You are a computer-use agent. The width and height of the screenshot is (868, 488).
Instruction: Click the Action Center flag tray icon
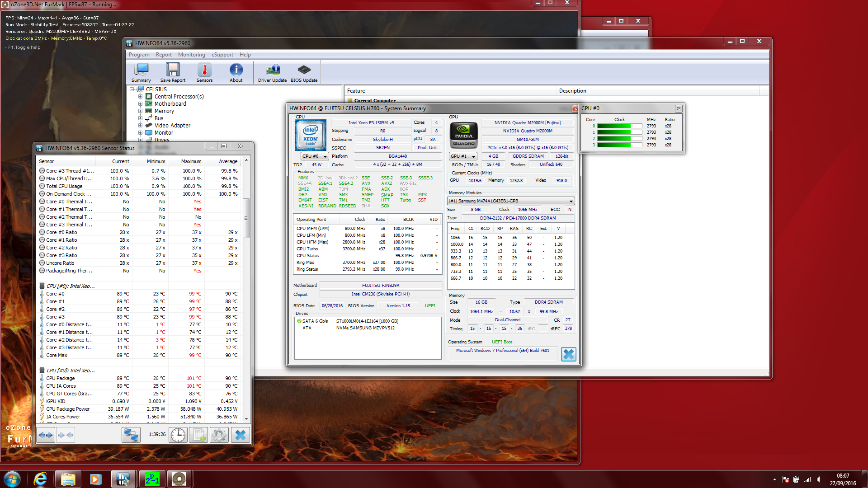click(x=786, y=479)
